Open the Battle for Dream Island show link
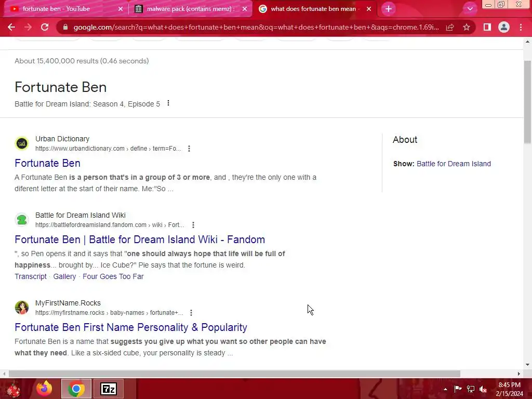 (x=454, y=164)
